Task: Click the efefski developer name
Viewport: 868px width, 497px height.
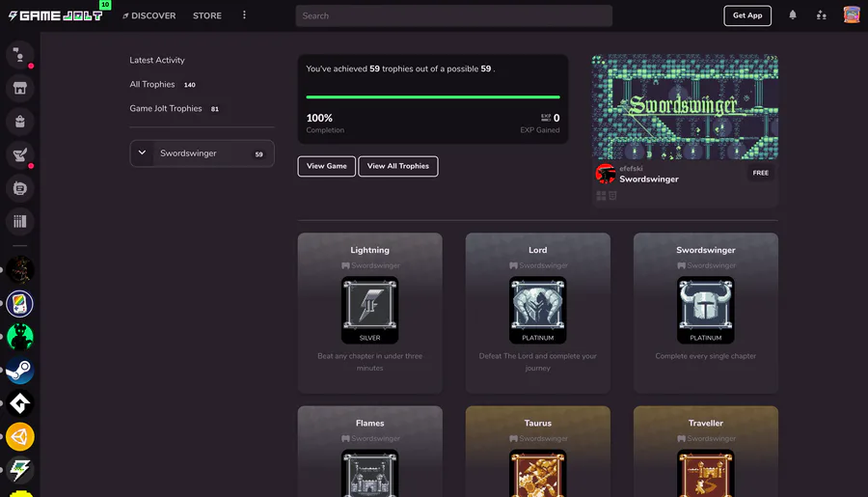Action: [631, 169]
